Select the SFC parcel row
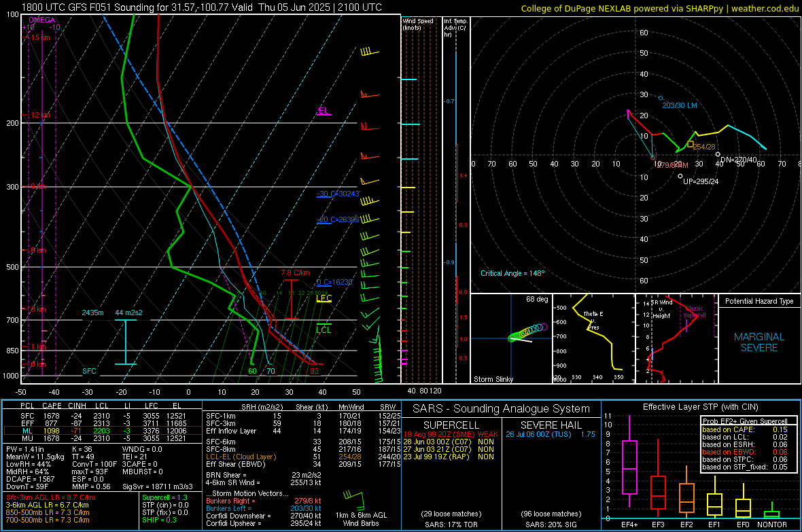 [x=103, y=416]
